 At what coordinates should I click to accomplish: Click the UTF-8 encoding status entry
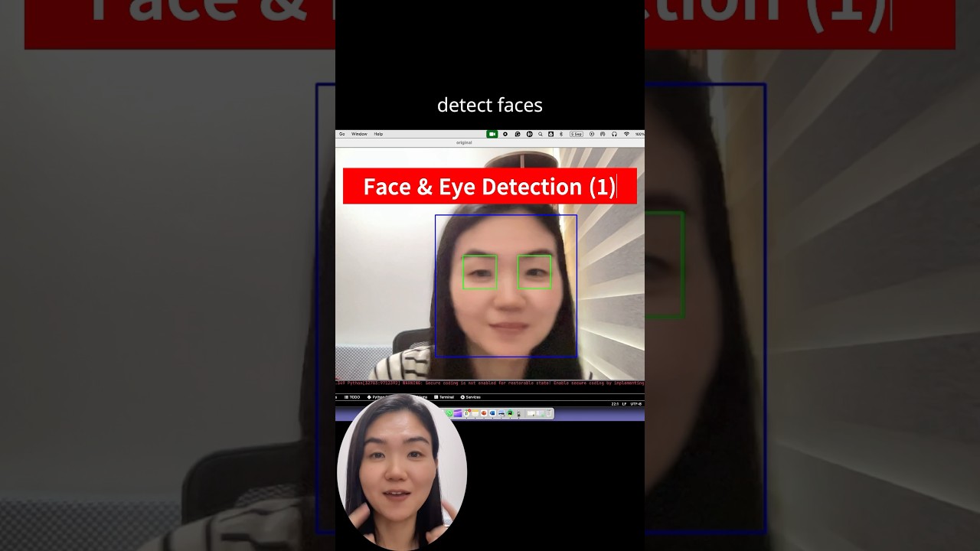[636, 403]
